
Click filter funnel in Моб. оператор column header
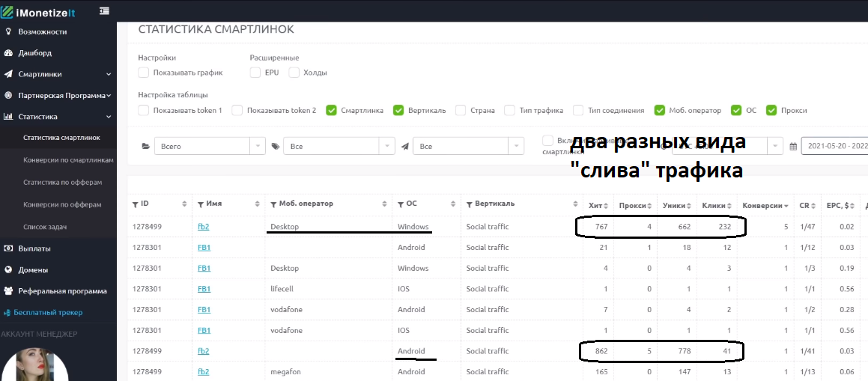pyautogui.click(x=273, y=204)
